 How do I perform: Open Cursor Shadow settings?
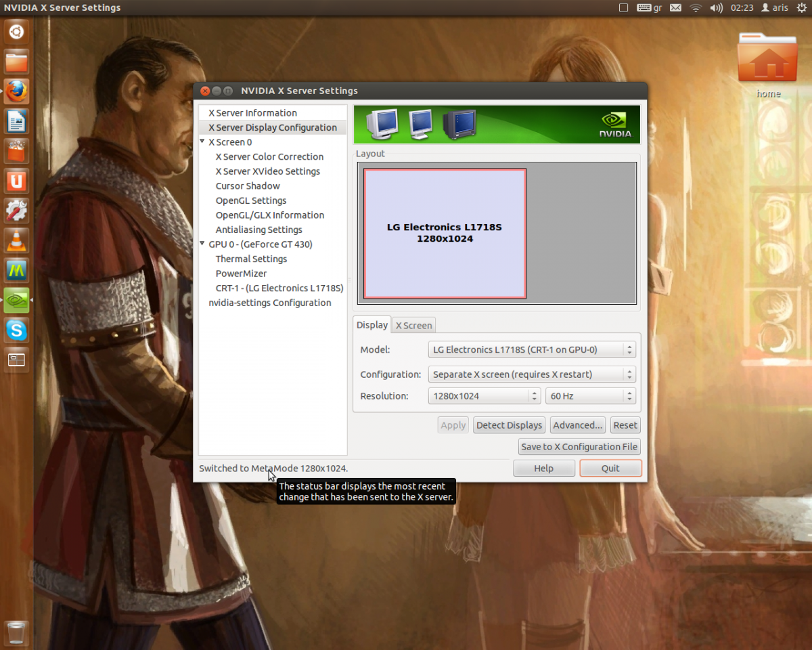click(x=248, y=186)
